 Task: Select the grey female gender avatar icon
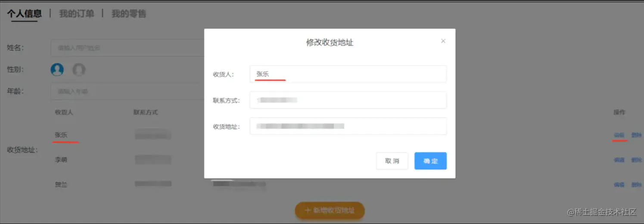(79, 69)
